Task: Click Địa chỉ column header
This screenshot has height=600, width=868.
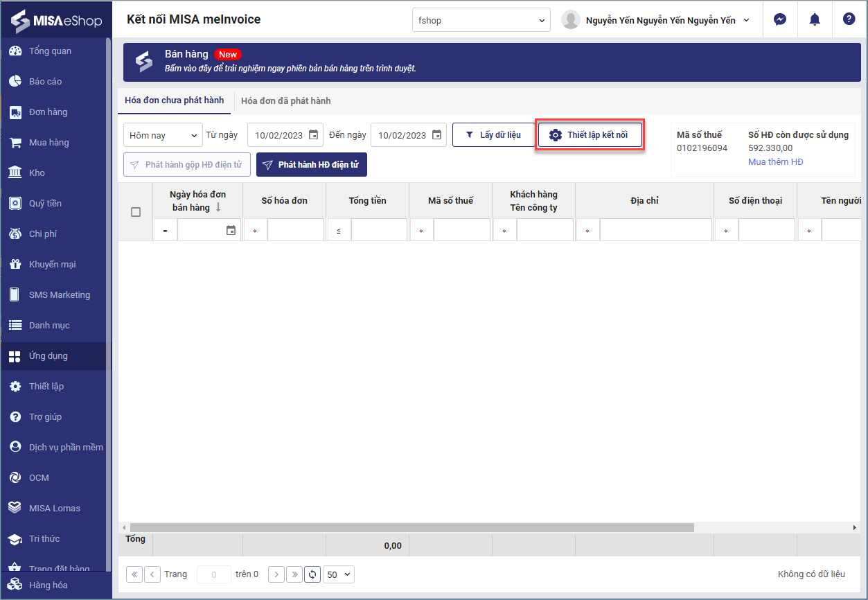Action: pyautogui.click(x=644, y=201)
